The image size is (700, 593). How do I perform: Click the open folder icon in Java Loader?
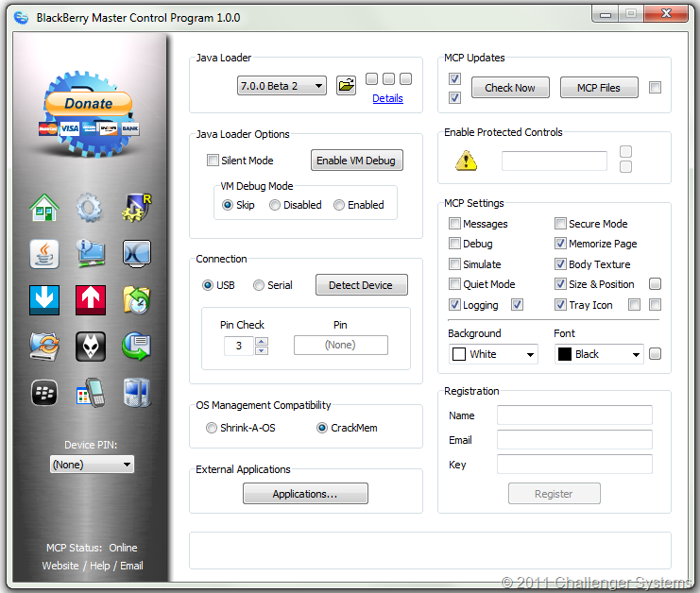pyautogui.click(x=346, y=85)
